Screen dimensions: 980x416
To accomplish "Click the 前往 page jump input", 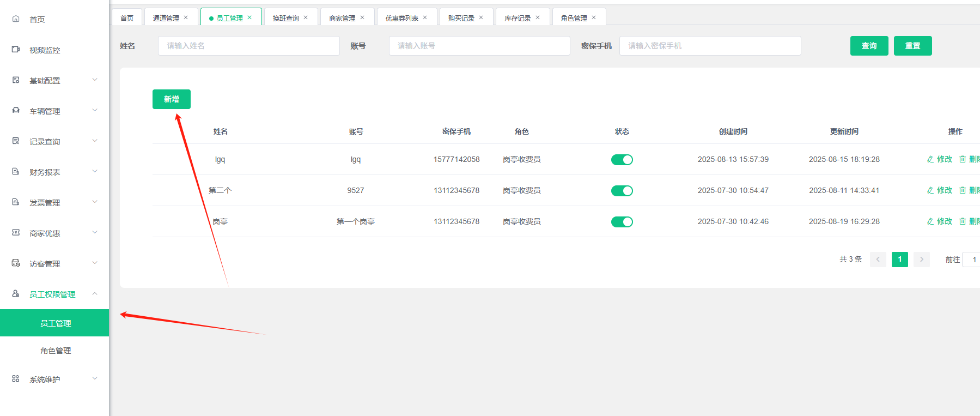I will click(971, 260).
